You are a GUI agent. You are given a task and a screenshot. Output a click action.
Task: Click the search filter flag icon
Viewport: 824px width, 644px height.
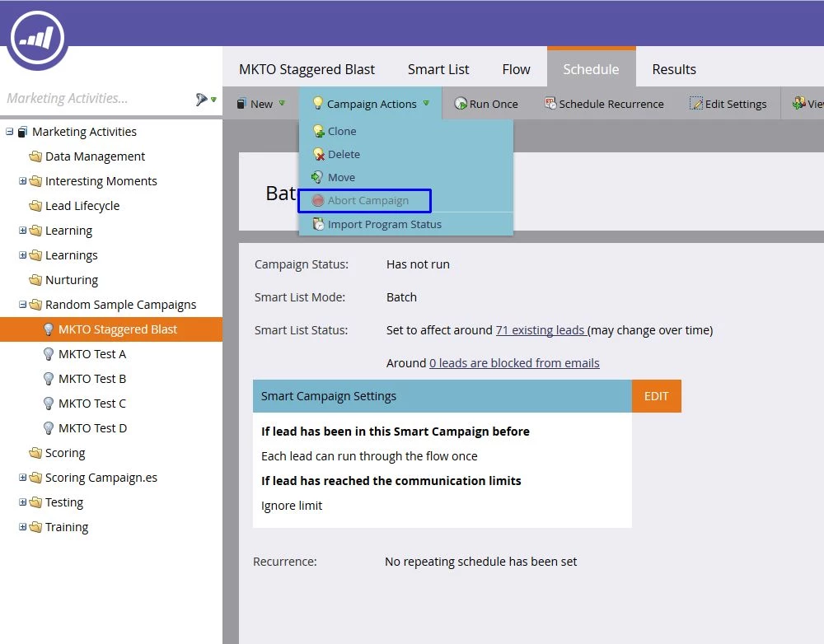pos(201,99)
